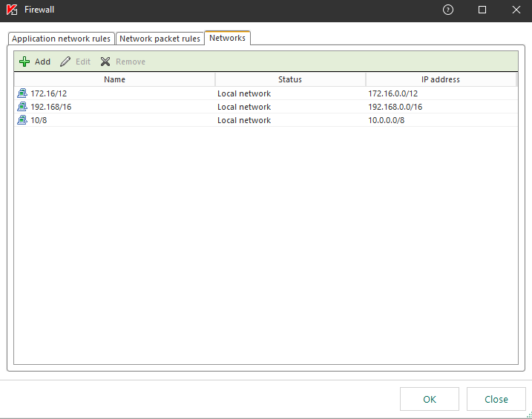Viewport: 532px width, 419px height.
Task: Maximize the Firewall window
Action: coord(482,10)
